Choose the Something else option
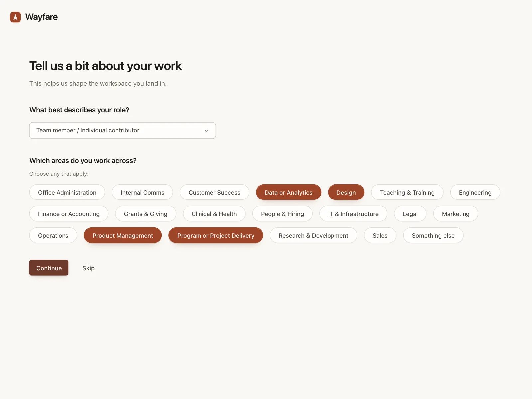532x399 pixels. coord(433,235)
